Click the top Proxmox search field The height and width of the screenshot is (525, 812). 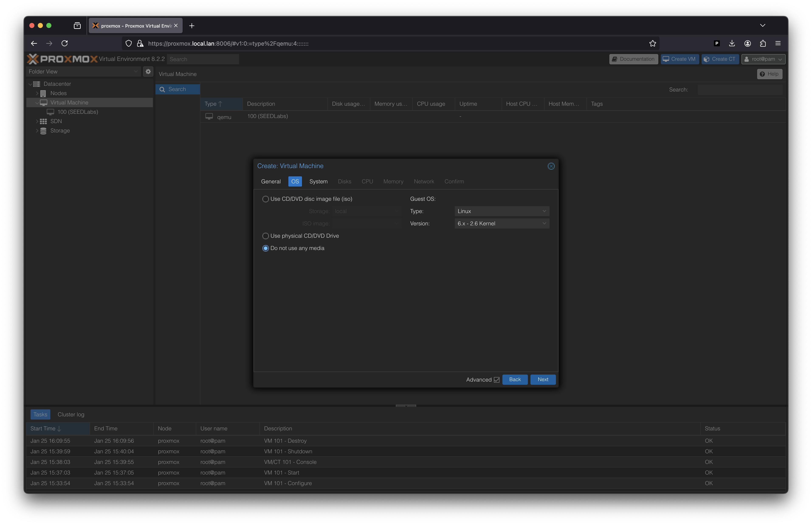click(x=203, y=59)
